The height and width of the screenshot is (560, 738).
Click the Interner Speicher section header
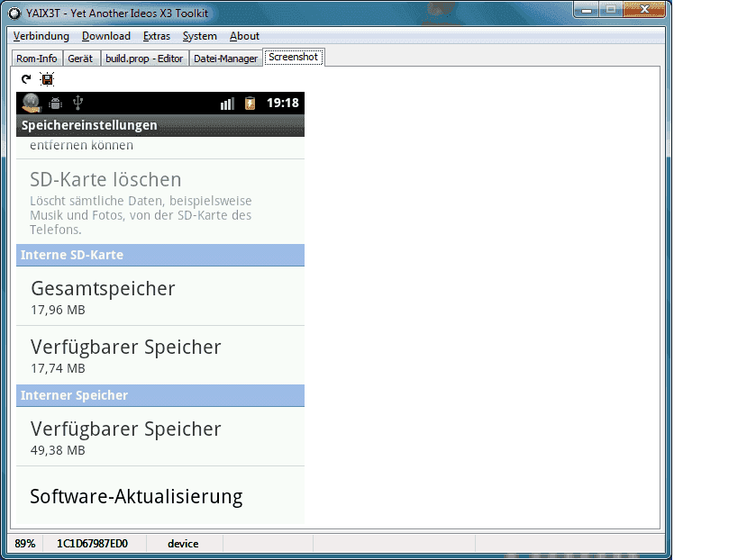pos(160,395)
